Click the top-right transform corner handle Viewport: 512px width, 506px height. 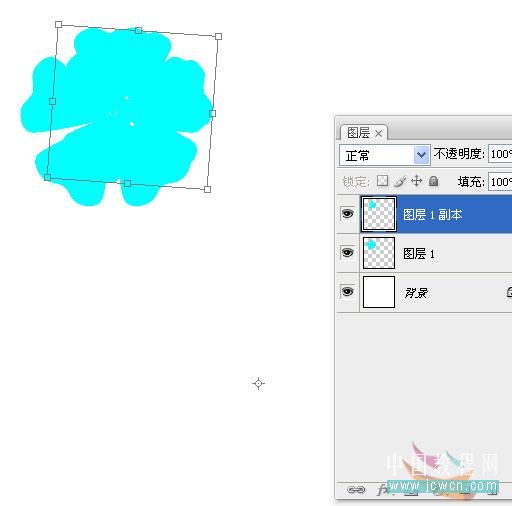pos(218,36)
